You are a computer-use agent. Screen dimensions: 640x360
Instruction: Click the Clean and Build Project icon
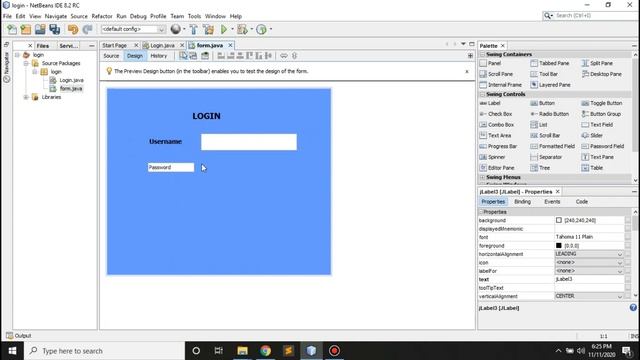tap(208, 29)
